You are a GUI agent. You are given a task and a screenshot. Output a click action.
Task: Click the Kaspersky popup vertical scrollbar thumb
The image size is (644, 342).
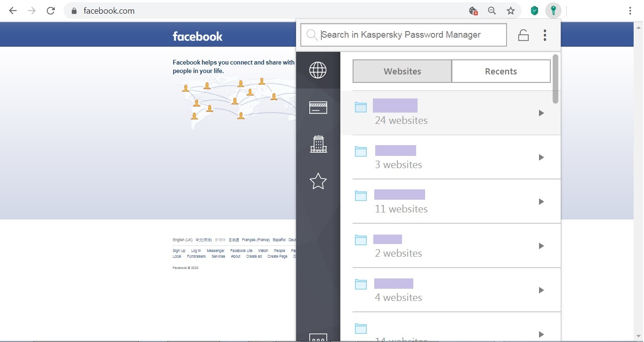pos(555,79)
